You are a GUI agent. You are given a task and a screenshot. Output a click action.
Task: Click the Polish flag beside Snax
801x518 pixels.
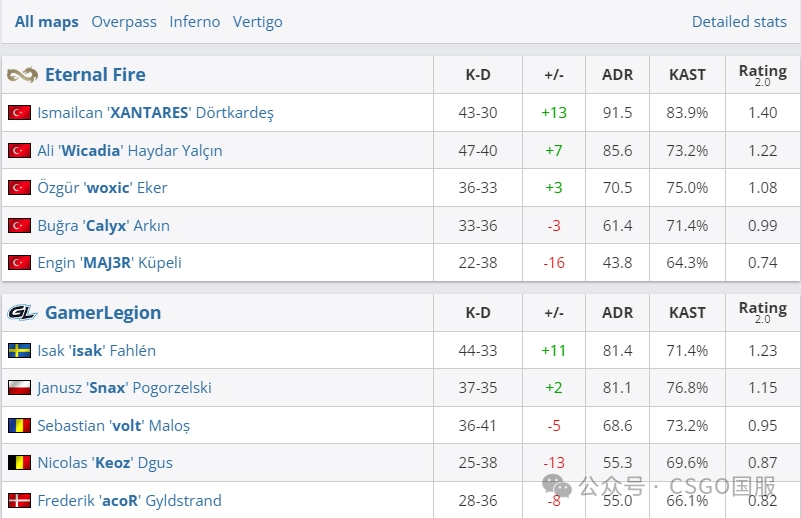19,388
